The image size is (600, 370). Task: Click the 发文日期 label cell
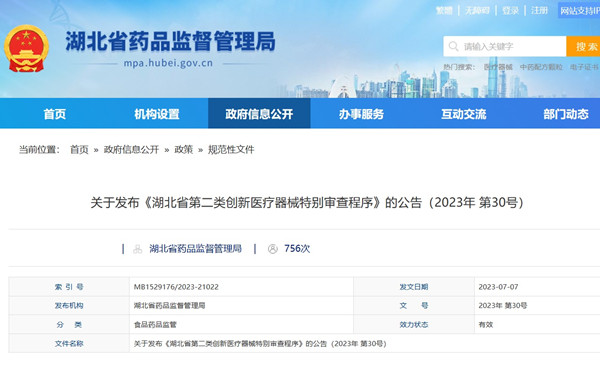point(414,287)
